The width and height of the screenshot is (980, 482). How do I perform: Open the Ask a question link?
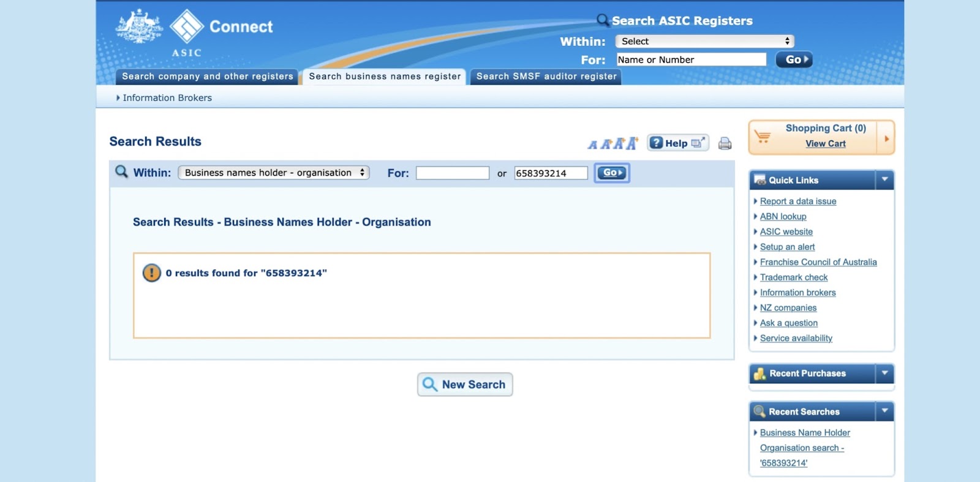pyautogui.click(x=788, y=323)
